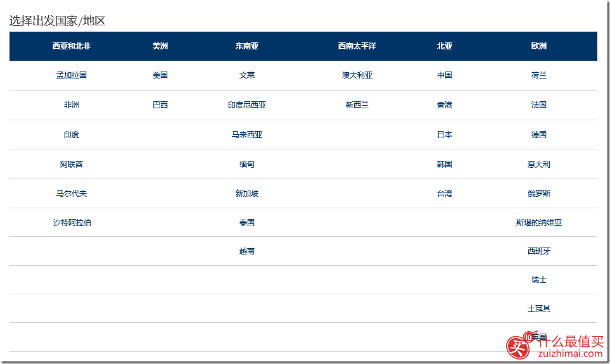Choose 巴西 under 美洲
Viewport: 610px width, 364px height.
160,105
